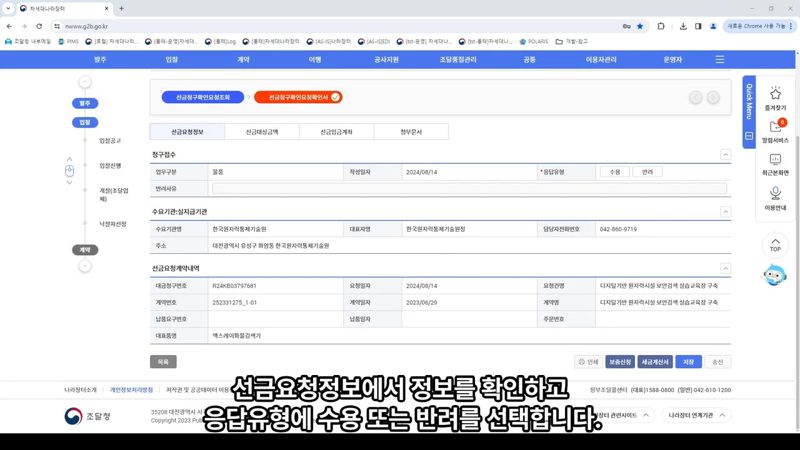The width and height of the screenshot is (800, 450).
Task: Click mouse scroll indicator icon in sidebar
Action: click(69, 171)
